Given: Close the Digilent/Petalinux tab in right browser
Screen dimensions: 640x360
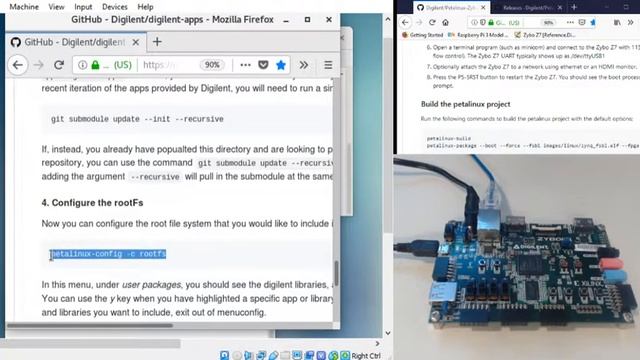Looking at the screenshot, I should pyautogui.click(x=483, y=7).
